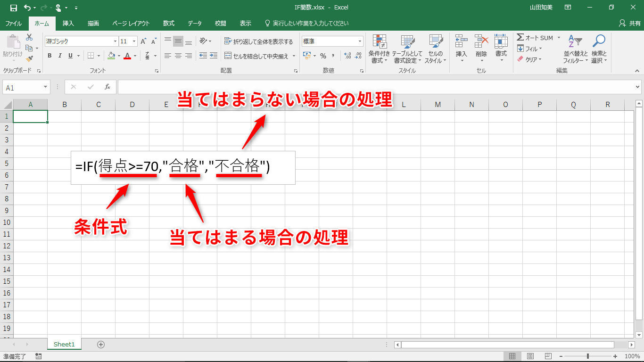Add a new sheet with the plus icon
Viewport: 644px width, 362px height.
[100, 345]
